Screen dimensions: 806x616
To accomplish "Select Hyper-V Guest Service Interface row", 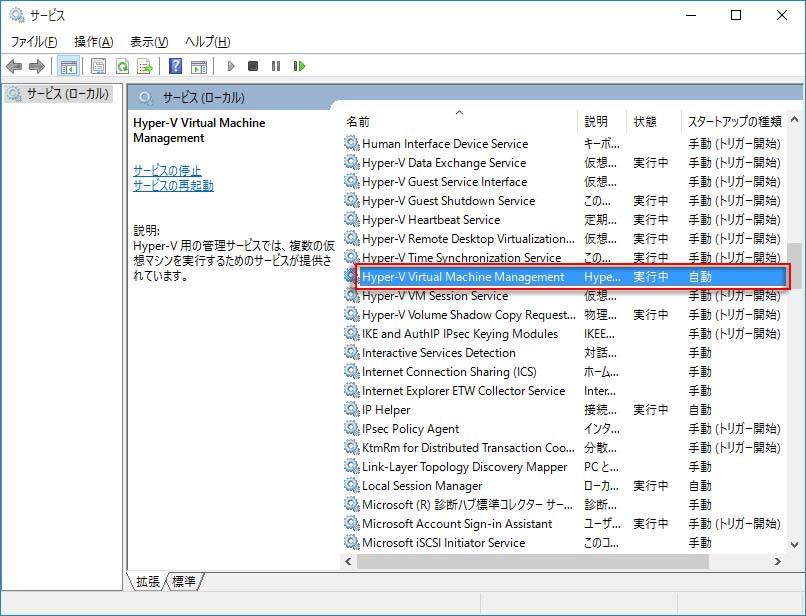I will [x=564, y=182].
